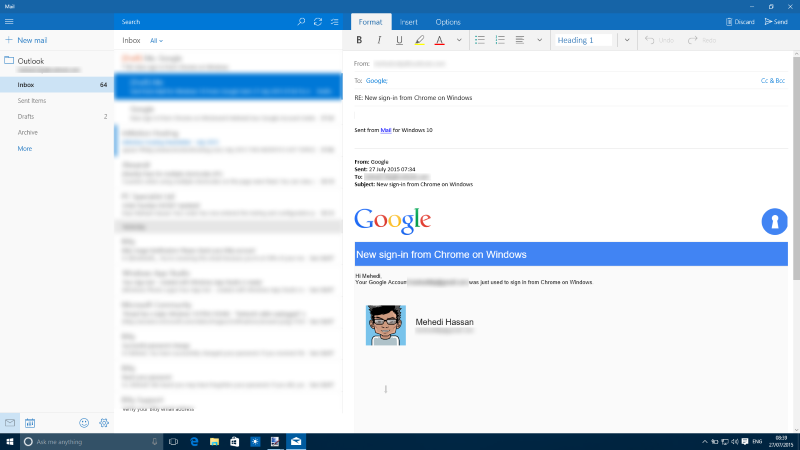Show More folders
Screen dimensions: 800x450
[x=24, y=148]
